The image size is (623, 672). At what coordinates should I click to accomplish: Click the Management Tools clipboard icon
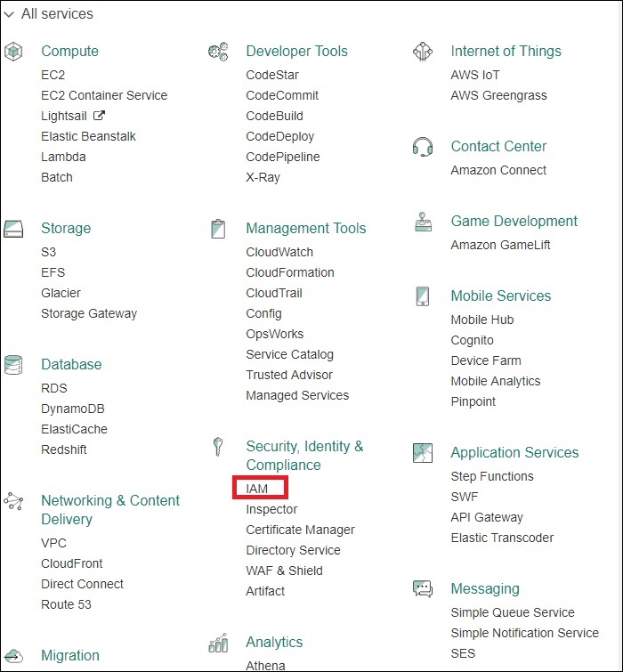coord(218,229)
